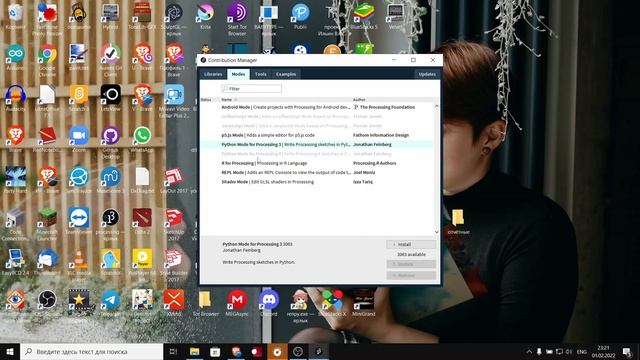This screenshot has height=360, width=640.
Task: Open the Movavi Video Editor Plus shortcut
Action: pos(174,101)
